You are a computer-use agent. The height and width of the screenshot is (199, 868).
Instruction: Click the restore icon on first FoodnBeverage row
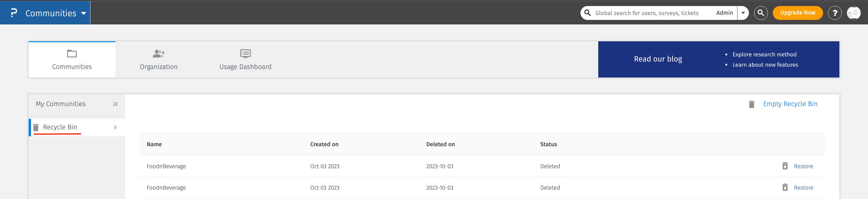[785, 166]
